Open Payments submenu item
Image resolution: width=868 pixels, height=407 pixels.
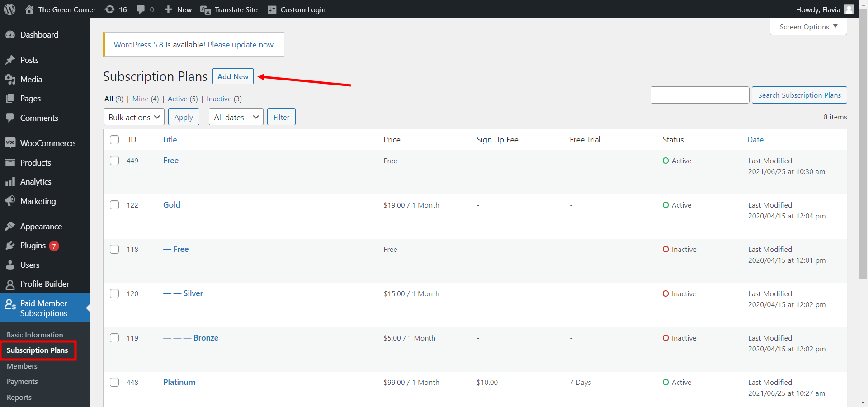coord(22,382)
